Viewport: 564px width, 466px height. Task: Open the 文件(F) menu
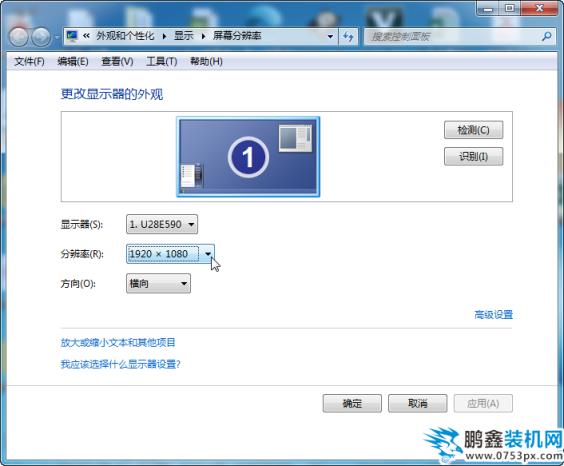point(29,61)
